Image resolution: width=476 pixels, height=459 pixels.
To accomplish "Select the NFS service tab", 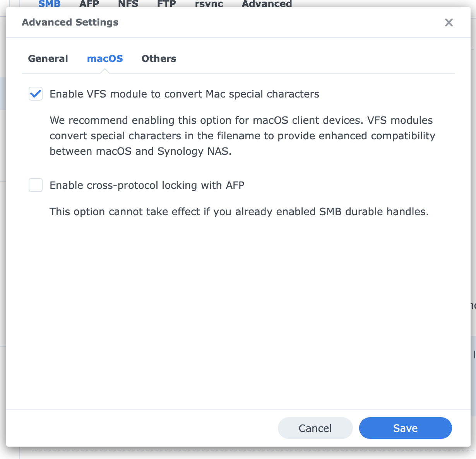I will pos(128,4).
